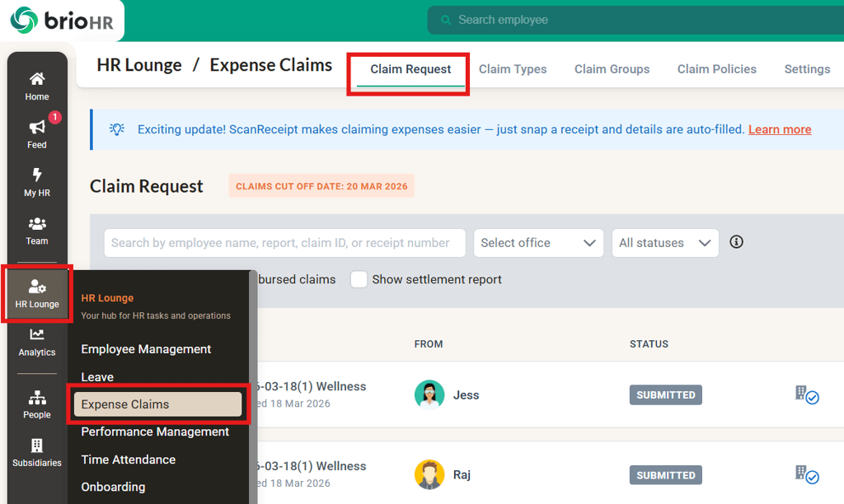This screenshot has width=844, height=504.
Task: Click the STATUS column header
Action: click(649, 344)
